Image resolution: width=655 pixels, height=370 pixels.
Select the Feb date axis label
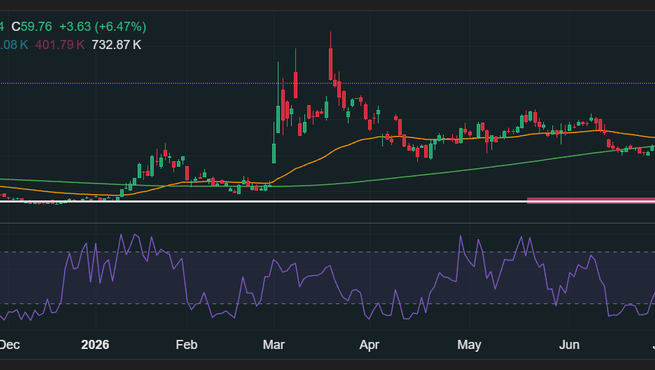click(x=186, y=345)
